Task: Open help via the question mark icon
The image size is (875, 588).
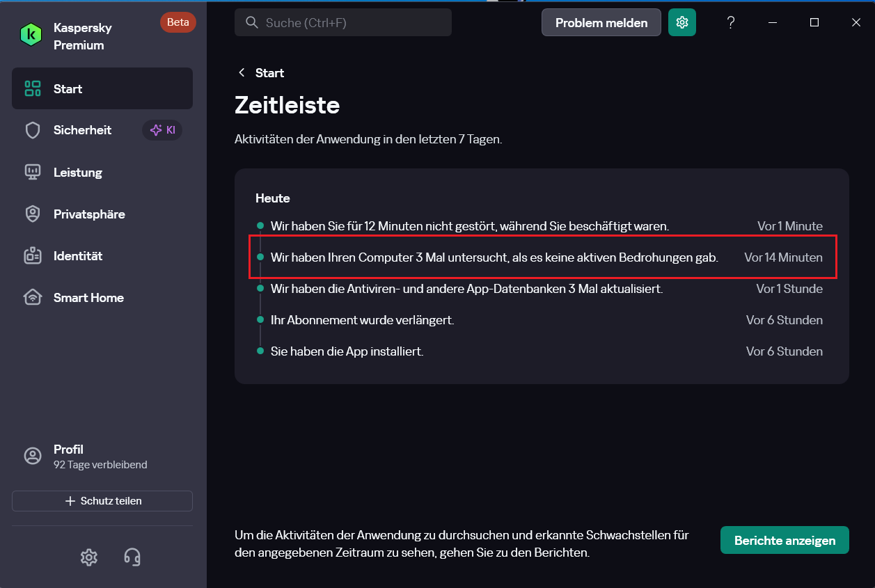Action: [731, 22]
